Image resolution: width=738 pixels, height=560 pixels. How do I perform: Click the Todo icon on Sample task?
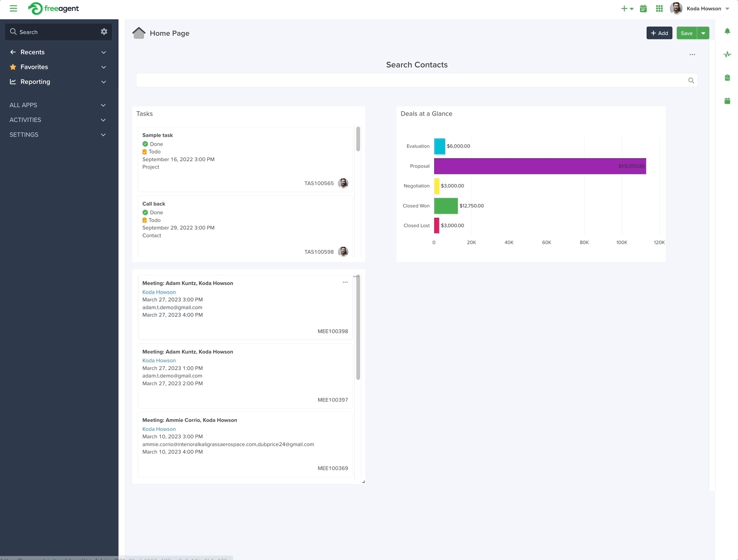click(x=144, y=152)
